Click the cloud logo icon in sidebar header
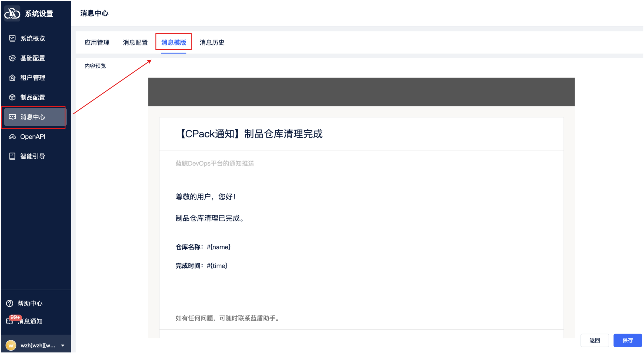Image resolution: width=644 pixels, height=353 pixels. (12, 13)
